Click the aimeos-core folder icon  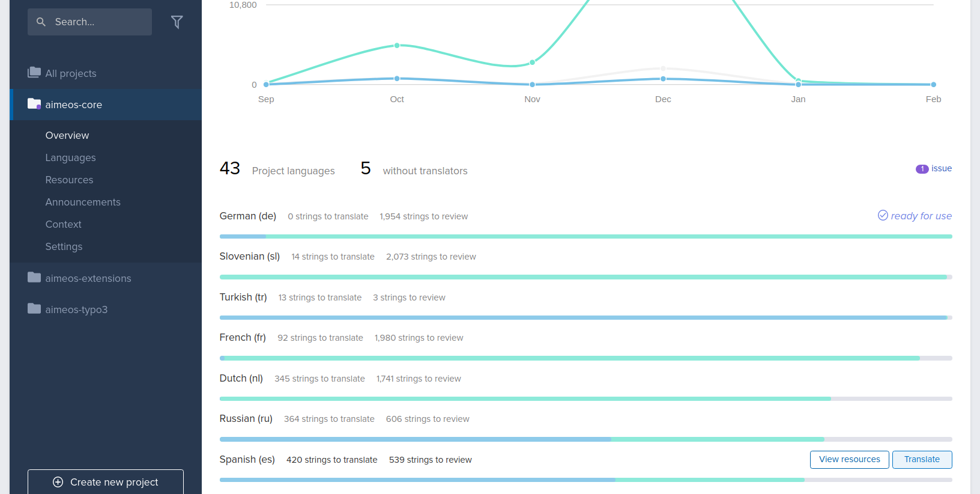pos(34,104)
